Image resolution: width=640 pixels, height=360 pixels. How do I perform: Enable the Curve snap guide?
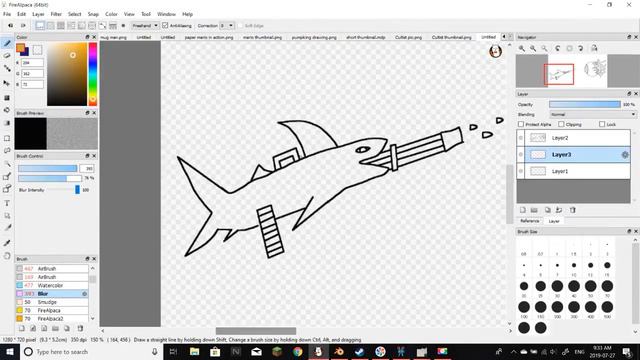point(102,26)
